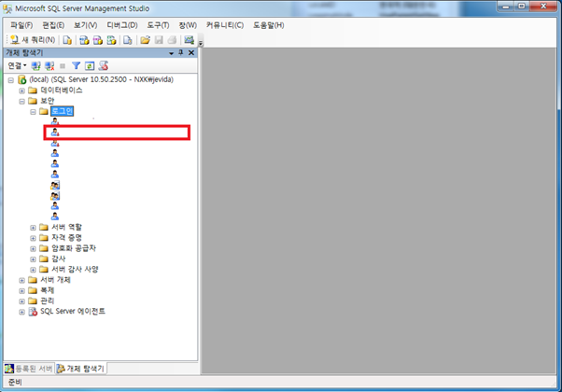
Task: Click the 준비 status bar text
Action: click(15, 383)
